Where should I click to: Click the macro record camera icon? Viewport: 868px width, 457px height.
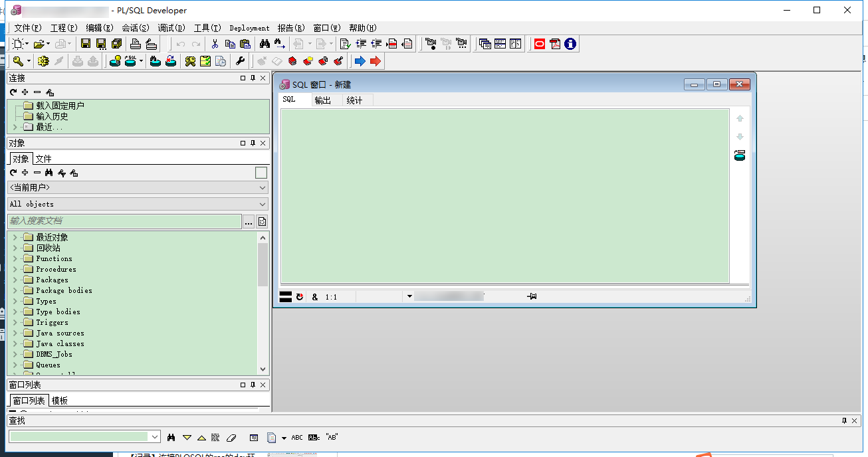(x=431, y=44)
